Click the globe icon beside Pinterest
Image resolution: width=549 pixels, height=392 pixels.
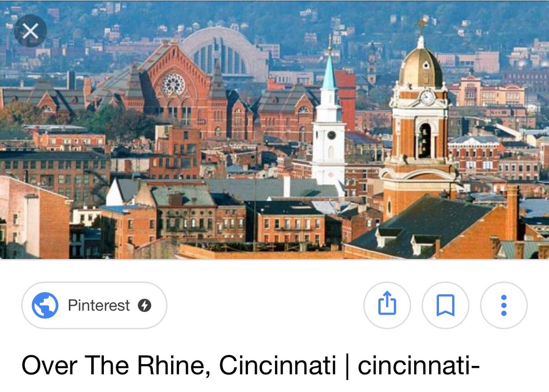coord(45,305)
